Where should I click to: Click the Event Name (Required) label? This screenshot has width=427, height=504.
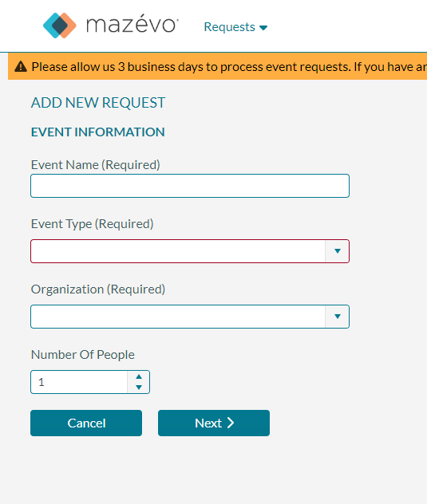pos(96,165)
